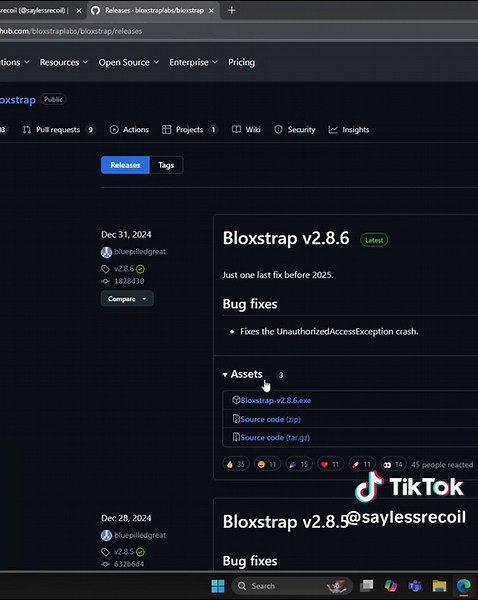Open the v2.8.6 tag link
Viewport: 478px width, 600px height.
124,269
